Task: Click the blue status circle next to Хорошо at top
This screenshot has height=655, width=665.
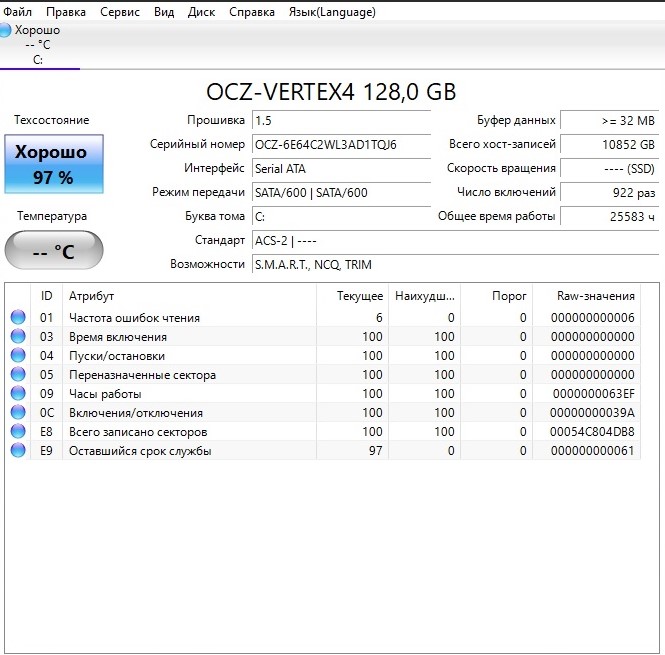Action: click(5, 31)
